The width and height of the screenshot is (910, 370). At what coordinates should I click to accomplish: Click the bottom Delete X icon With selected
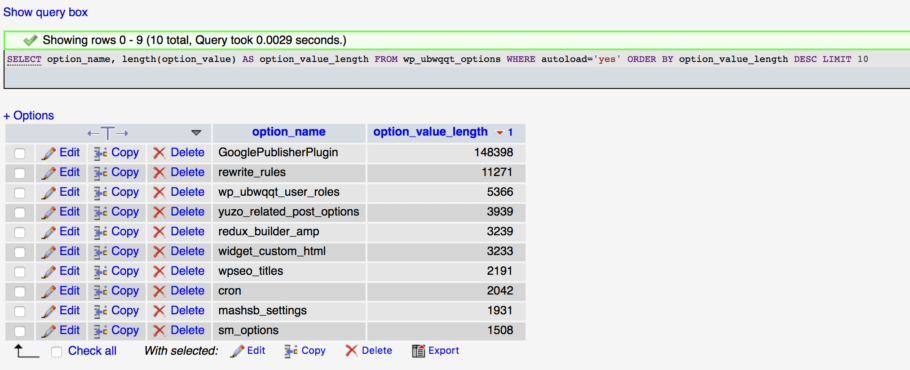[351, 351]
